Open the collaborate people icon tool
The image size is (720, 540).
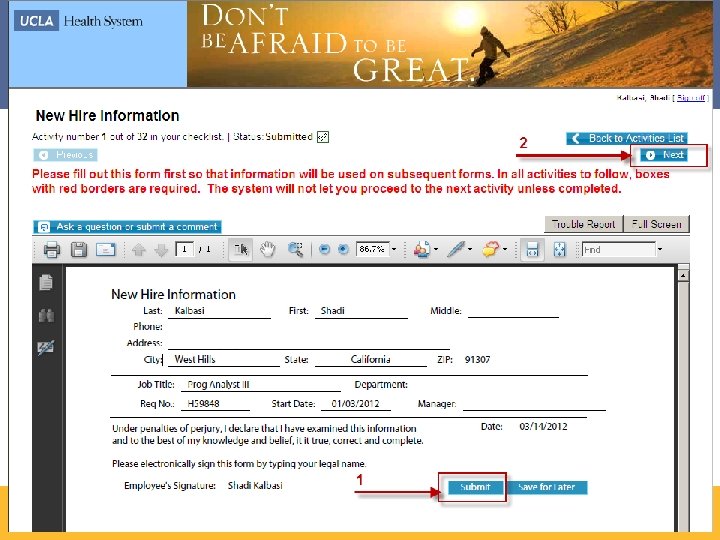[422, 249]
